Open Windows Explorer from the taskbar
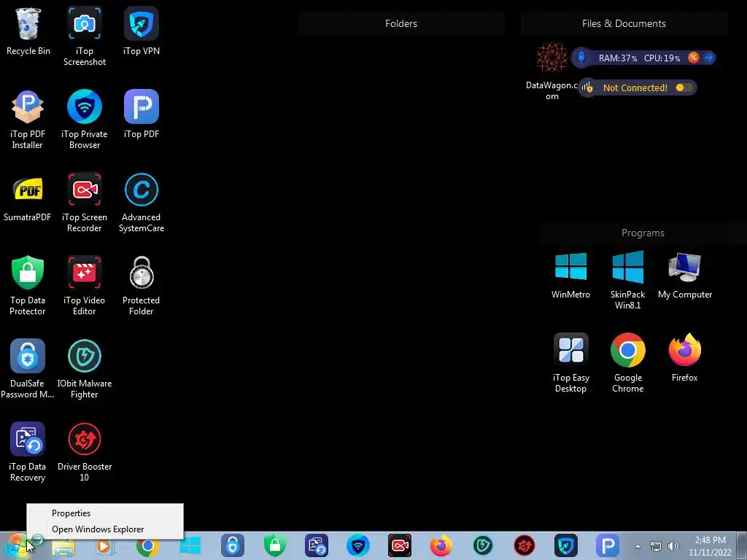This screenshot has width=747, height=560. (63, 547)
